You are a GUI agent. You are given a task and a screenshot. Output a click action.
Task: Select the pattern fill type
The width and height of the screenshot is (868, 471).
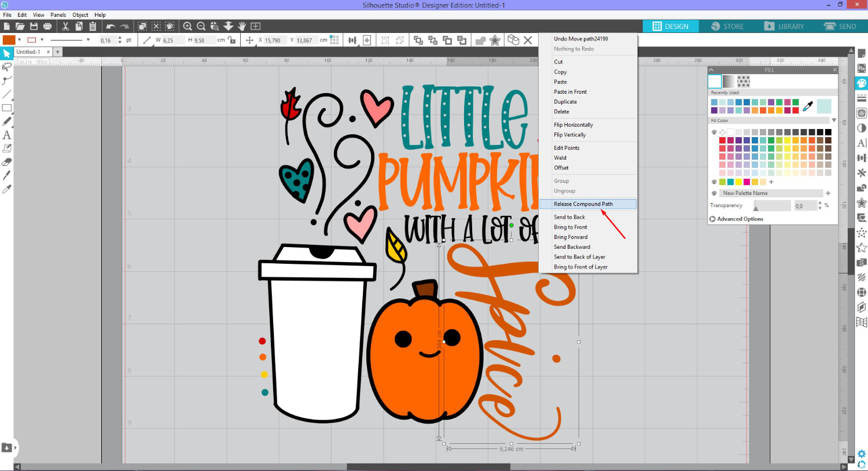[x=744, y=81]
